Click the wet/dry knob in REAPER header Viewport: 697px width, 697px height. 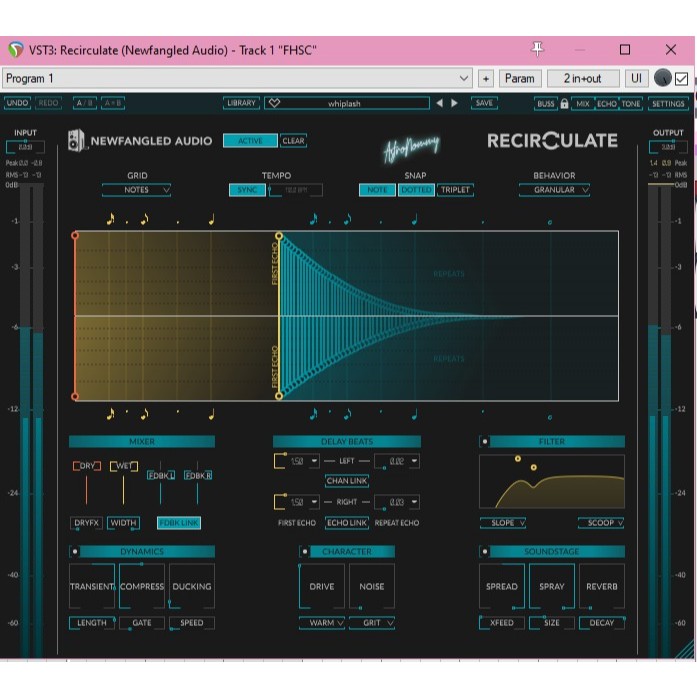(662, 78)
